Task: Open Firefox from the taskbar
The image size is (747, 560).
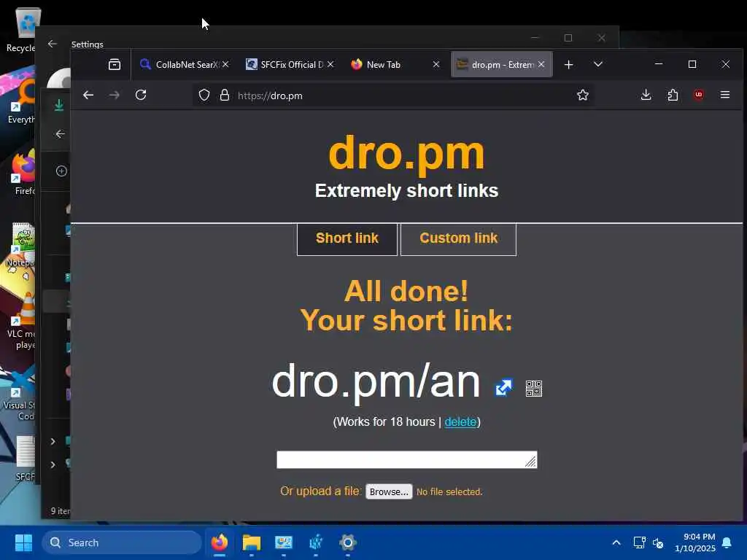Action: (220, 542)
